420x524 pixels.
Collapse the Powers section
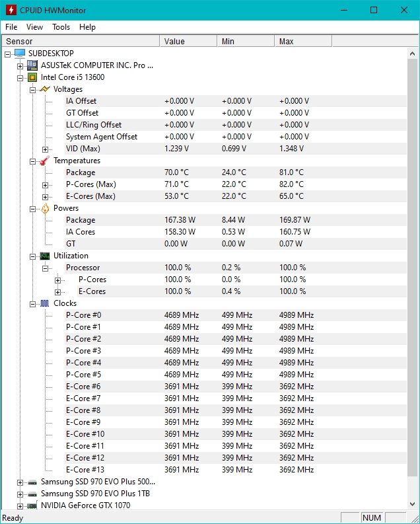click(33, 209)
